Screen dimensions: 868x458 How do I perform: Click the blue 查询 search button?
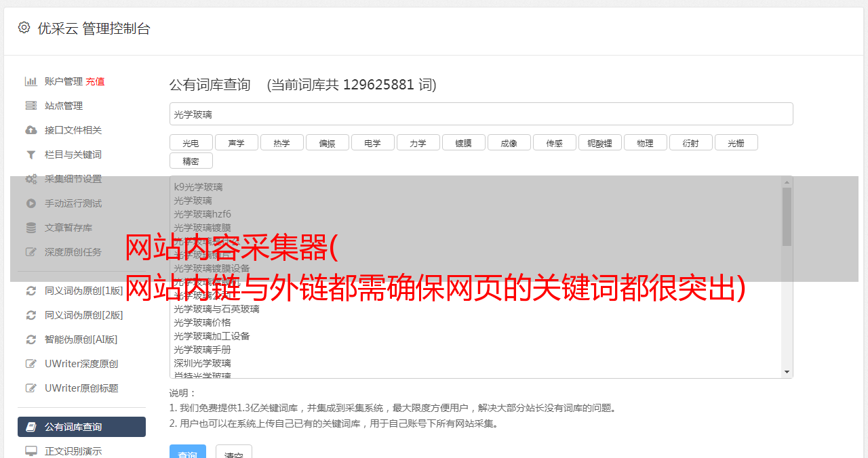pos(188,453)
